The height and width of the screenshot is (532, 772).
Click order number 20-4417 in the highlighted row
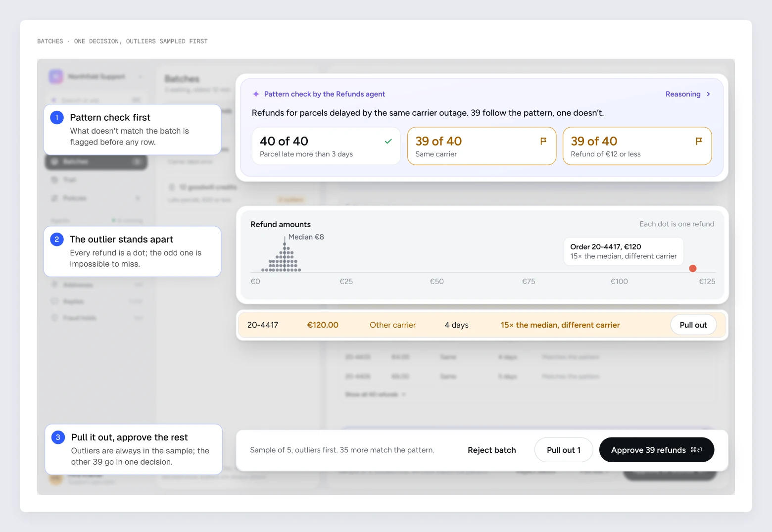263,325
